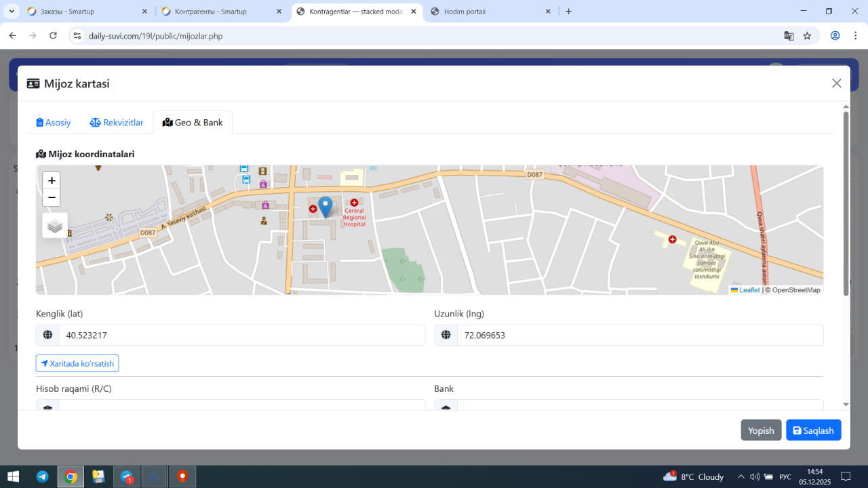Zoom out on the map
The image size is (868, 488).
(52, 198)
